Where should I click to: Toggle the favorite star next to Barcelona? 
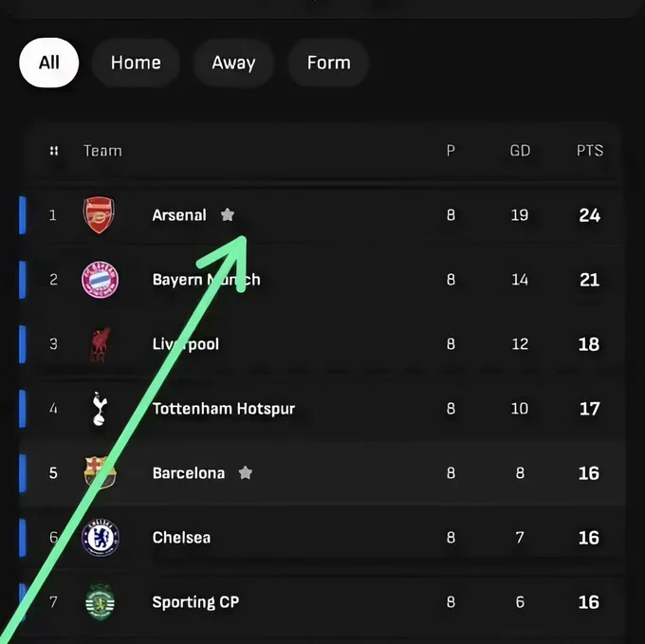(246, 472)
